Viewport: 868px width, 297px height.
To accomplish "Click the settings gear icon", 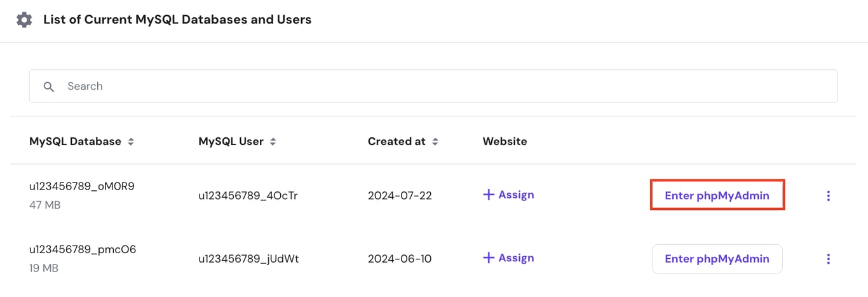I will click(x=24, y=20).
